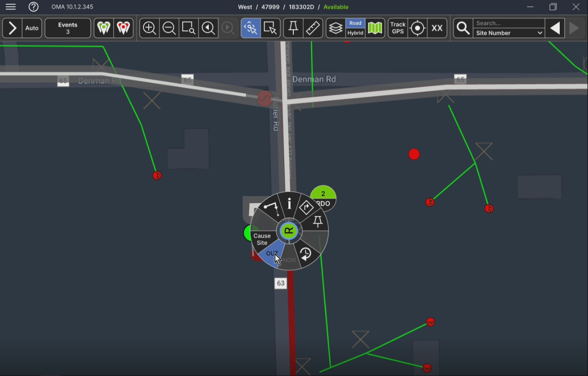Open the Site Number search-type dropdown
The height and width of the screenshot is (376, 588).
(x=508, y=33)
